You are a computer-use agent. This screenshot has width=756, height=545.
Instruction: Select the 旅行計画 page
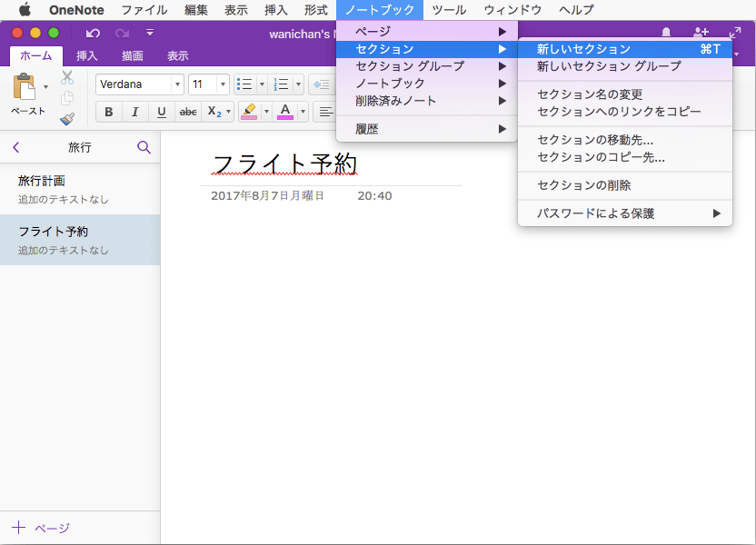point(80,189)
